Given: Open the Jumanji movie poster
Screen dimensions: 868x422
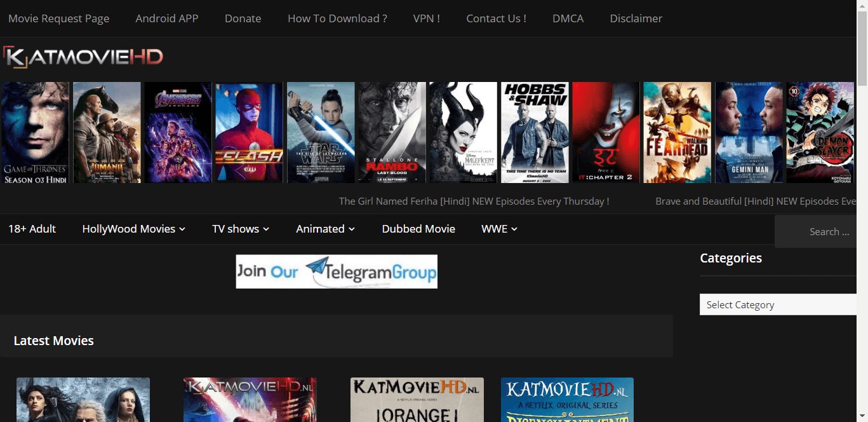Looking at the screenshot, I should click(x=107, y=133).
